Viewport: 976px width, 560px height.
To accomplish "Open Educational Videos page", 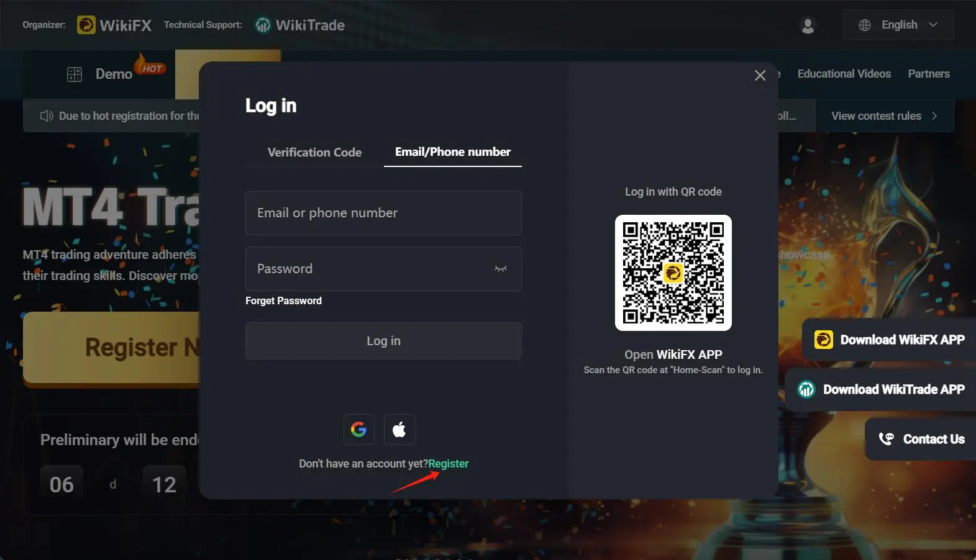I will 844,74.
